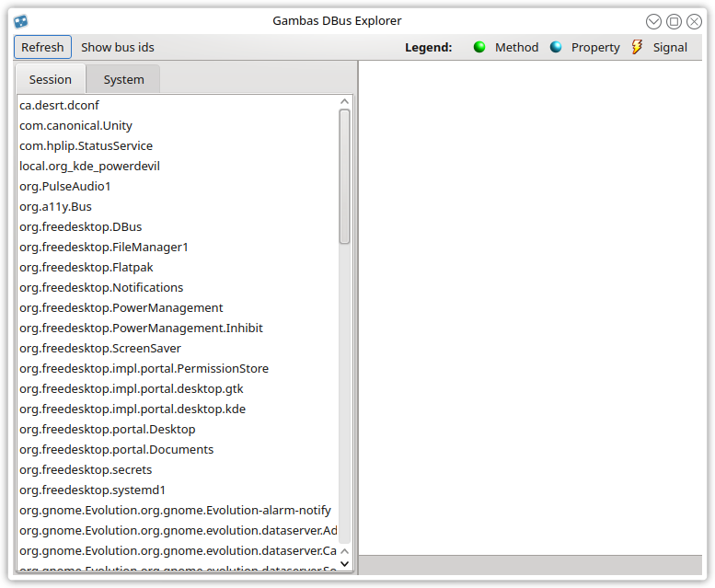Select org.freedesktop.portal.Desktop entry
715x588 pixels.
(178, 429)
